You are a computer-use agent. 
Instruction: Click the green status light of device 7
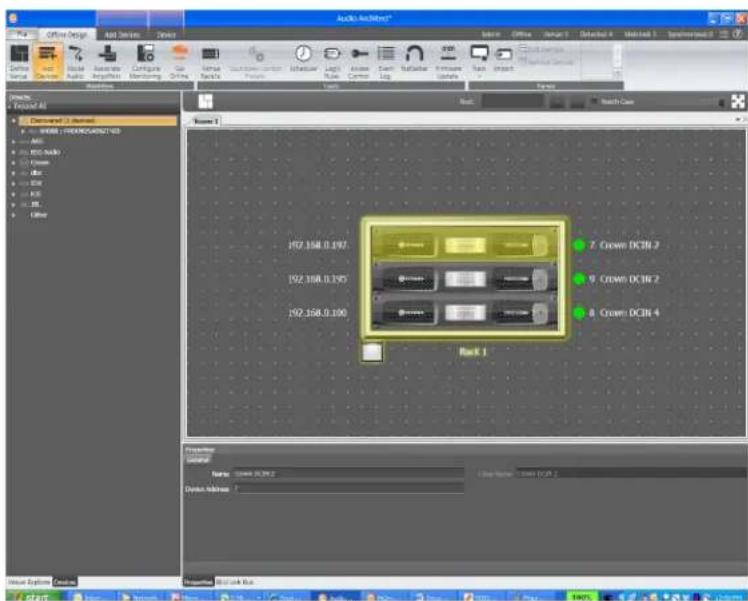[x=579, y=245]
